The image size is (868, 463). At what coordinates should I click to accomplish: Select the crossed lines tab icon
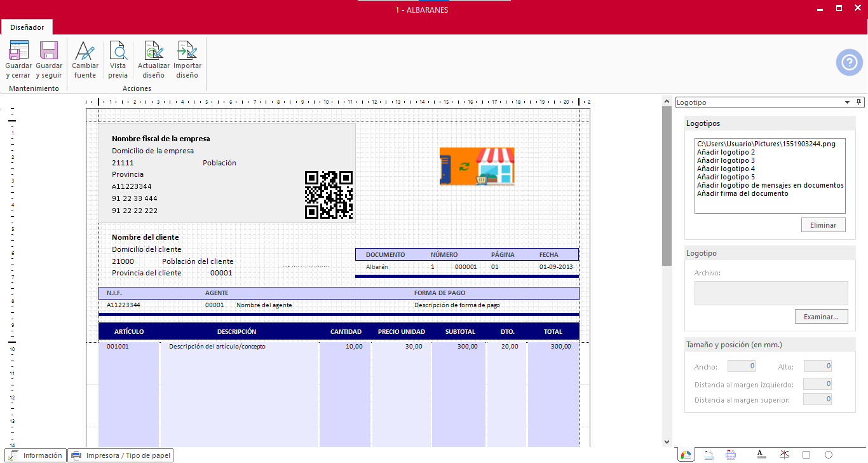(x=785, y=455)
